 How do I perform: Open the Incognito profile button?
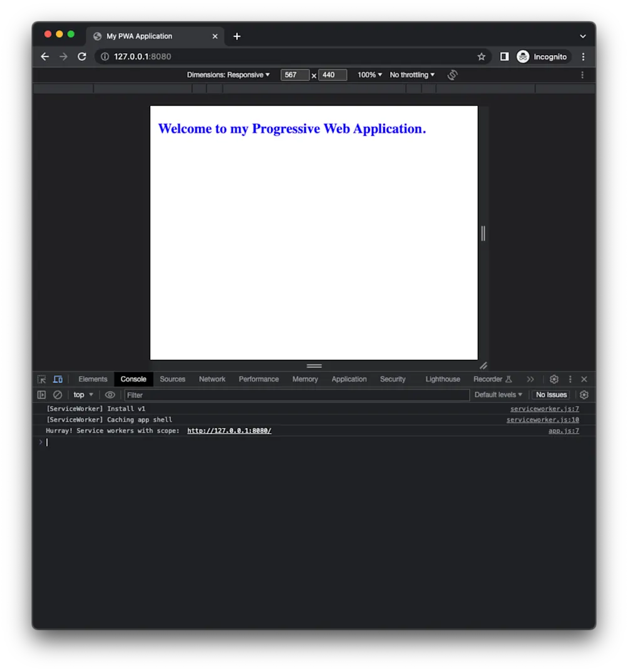(x=543, y=56)
